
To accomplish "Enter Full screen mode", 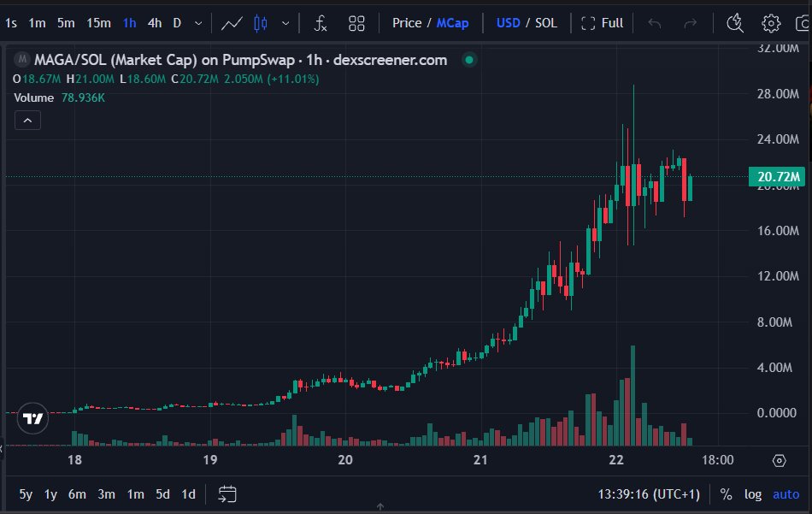I will tap(603, 23).
